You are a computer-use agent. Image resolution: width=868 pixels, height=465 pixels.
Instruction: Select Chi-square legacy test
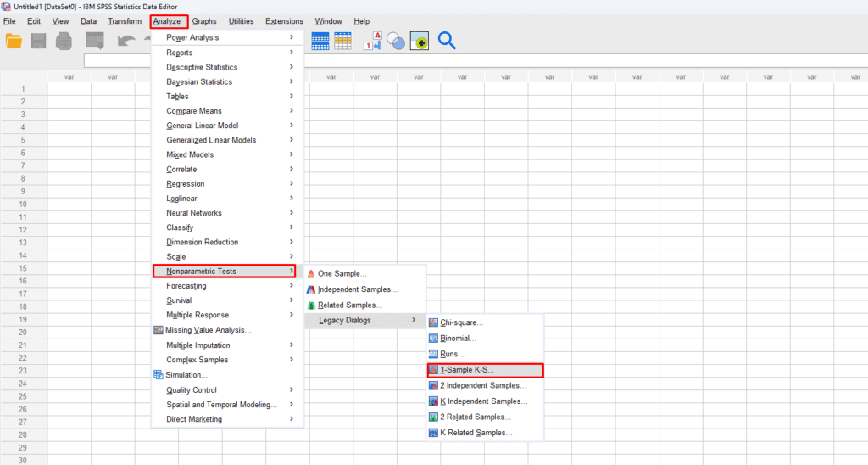(461, 322)
